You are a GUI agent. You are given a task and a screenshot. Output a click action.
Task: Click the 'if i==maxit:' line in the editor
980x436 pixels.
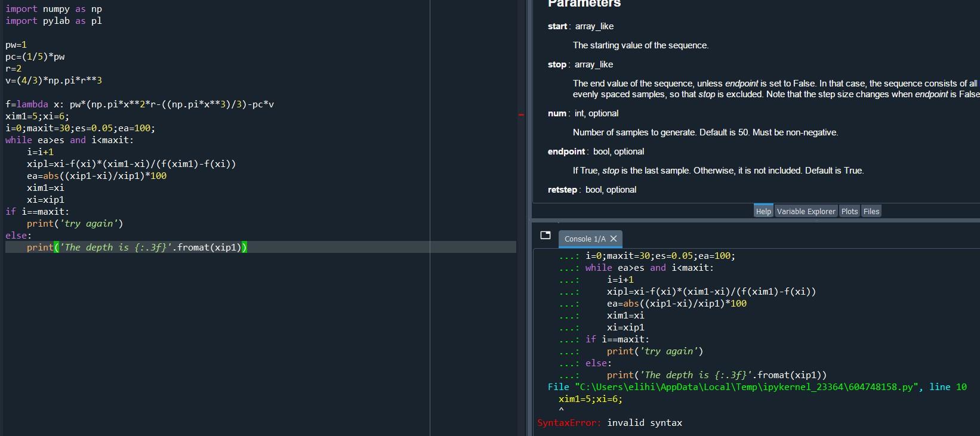[x=38, y=212]
